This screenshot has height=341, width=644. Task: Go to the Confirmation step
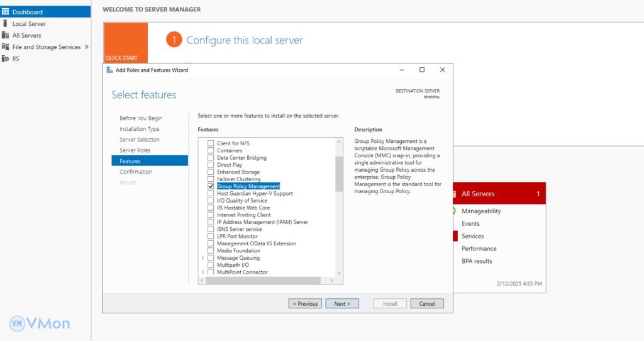coord(136,172)
